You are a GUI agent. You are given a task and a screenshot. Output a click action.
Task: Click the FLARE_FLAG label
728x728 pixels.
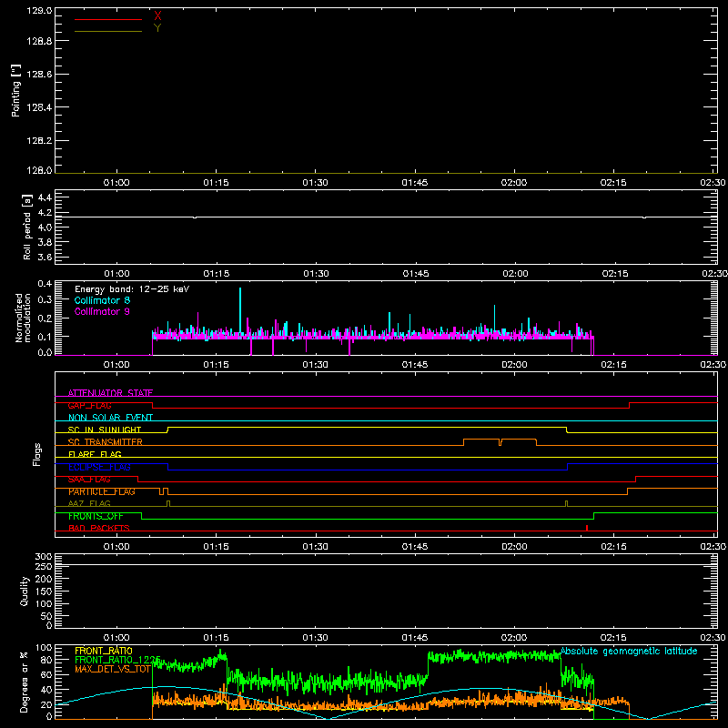point(95,454)
